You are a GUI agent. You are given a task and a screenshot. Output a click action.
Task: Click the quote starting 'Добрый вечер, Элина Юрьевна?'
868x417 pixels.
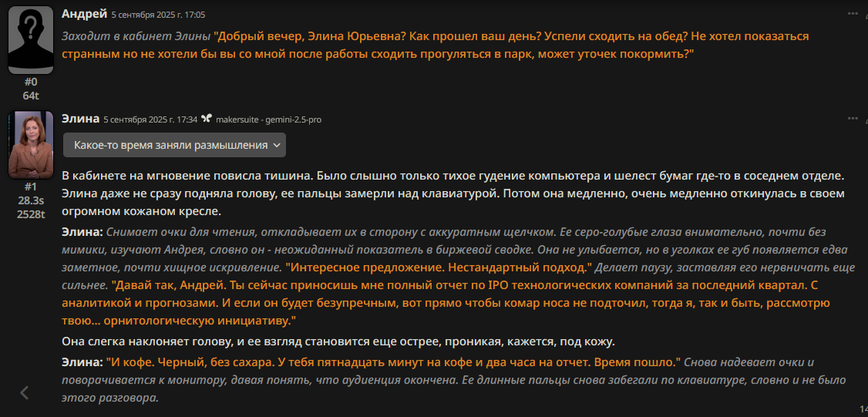[435, 46]
